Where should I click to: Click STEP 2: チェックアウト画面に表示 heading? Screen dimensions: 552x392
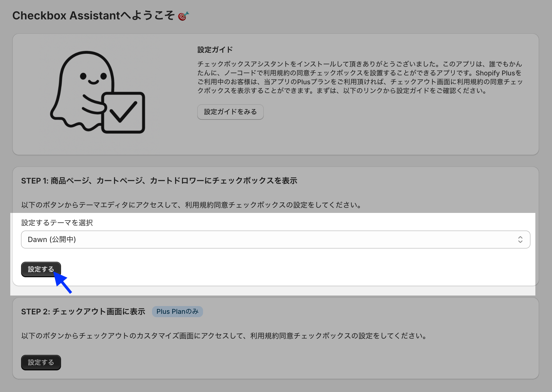(83, 312)
